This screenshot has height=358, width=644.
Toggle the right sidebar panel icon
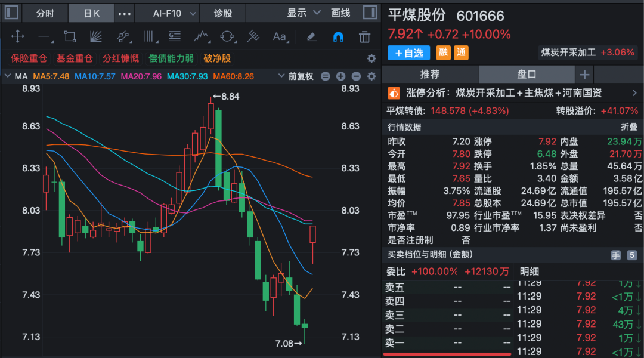click(370, 13)
